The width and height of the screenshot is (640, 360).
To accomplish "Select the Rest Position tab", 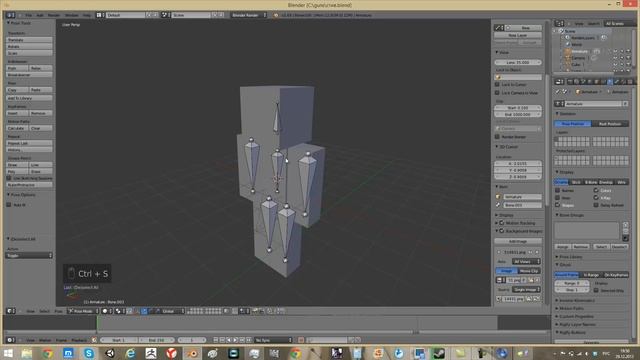I will pos(610,124).
